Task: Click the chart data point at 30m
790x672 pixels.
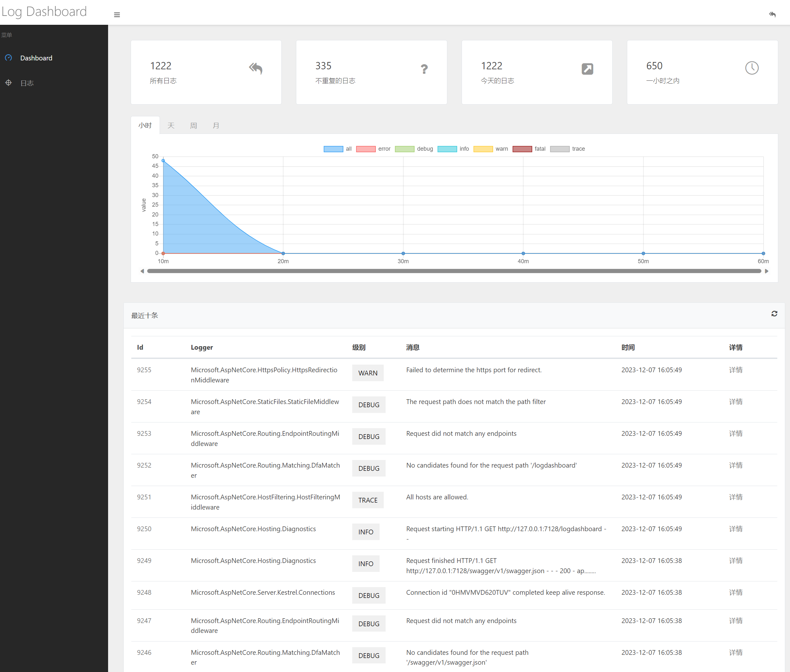Action: [x=403, y=253]
